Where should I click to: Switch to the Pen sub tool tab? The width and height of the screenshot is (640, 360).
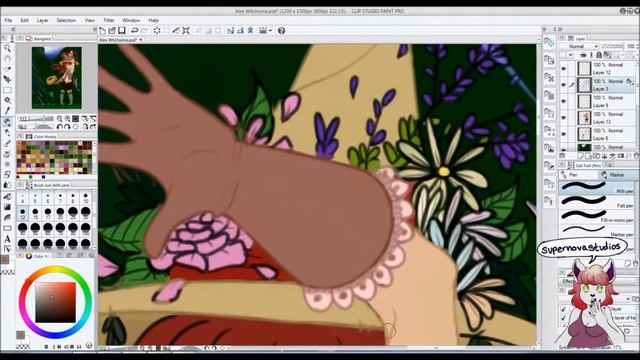578,175
